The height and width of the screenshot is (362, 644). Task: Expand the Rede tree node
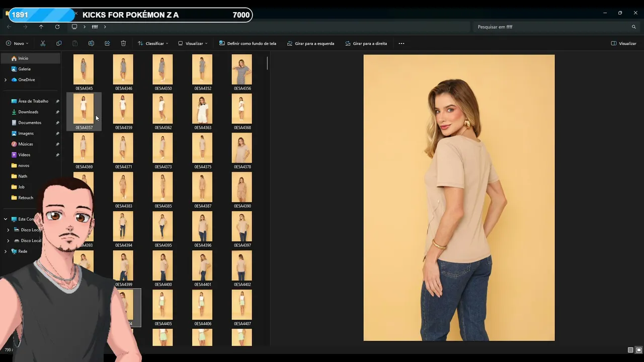6,251
